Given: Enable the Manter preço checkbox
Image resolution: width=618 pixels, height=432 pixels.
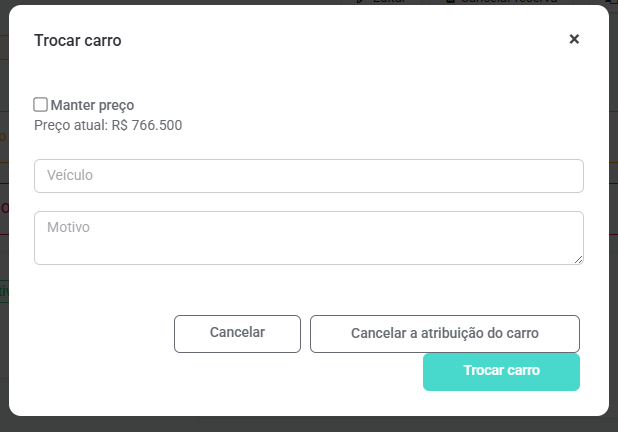Looking at the screenshot, I should pyautogui.click(x=41, y=104).
